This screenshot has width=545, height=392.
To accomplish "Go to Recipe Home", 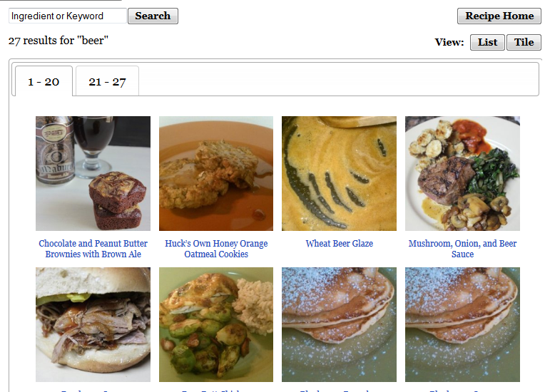I will 499,16.
